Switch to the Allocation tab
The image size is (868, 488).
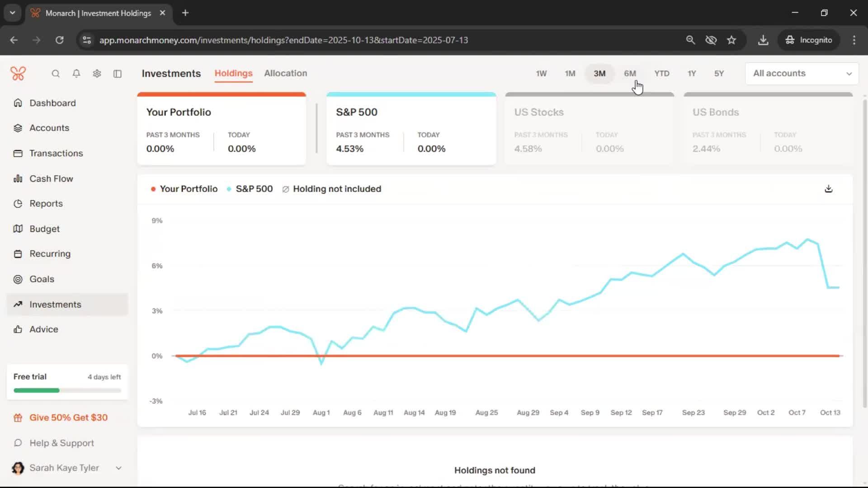pos(285,73)
